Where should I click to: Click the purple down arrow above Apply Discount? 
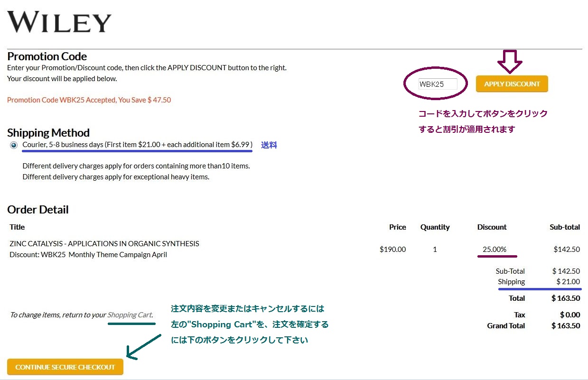(510, 61)
